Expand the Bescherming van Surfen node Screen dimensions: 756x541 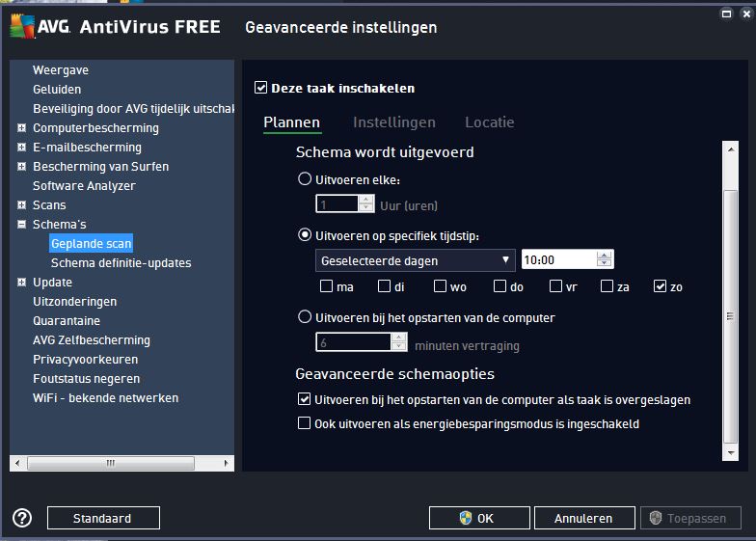(x=21, y=166)
